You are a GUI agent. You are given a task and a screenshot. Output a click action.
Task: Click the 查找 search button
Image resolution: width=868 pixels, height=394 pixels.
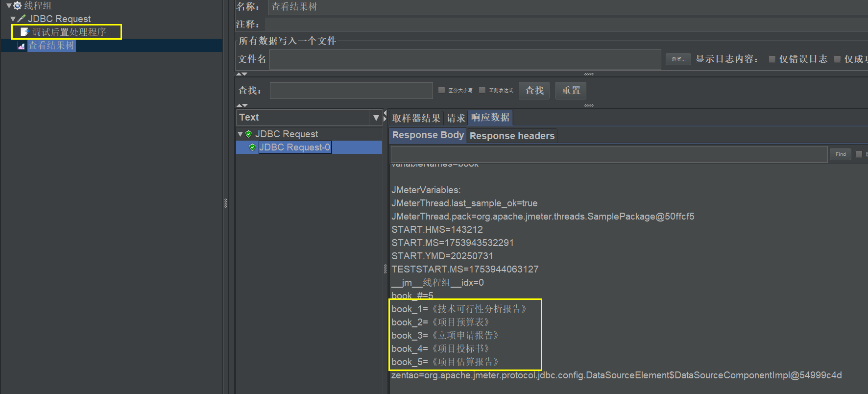(x=534, y=91)
